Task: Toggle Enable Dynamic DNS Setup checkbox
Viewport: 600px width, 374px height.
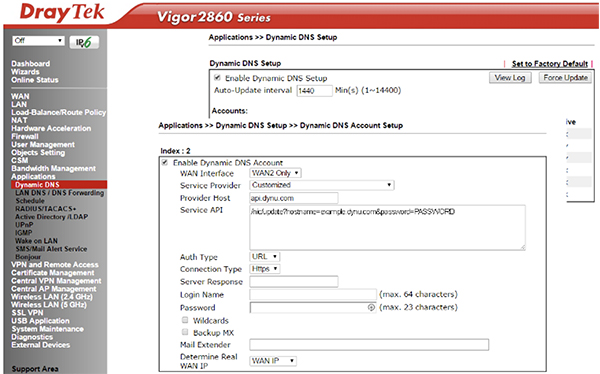Action: pos(217,78)
